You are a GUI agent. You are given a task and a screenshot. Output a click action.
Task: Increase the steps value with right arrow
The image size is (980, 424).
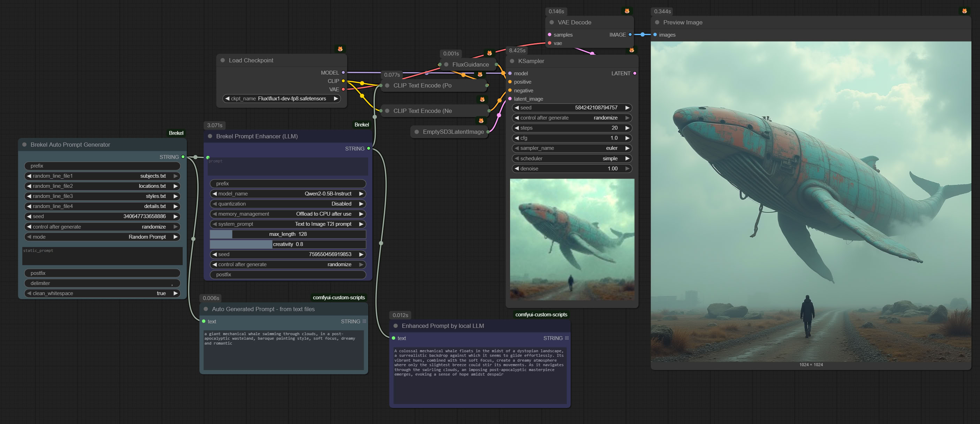pyautogui.click(x=627, y=128)
